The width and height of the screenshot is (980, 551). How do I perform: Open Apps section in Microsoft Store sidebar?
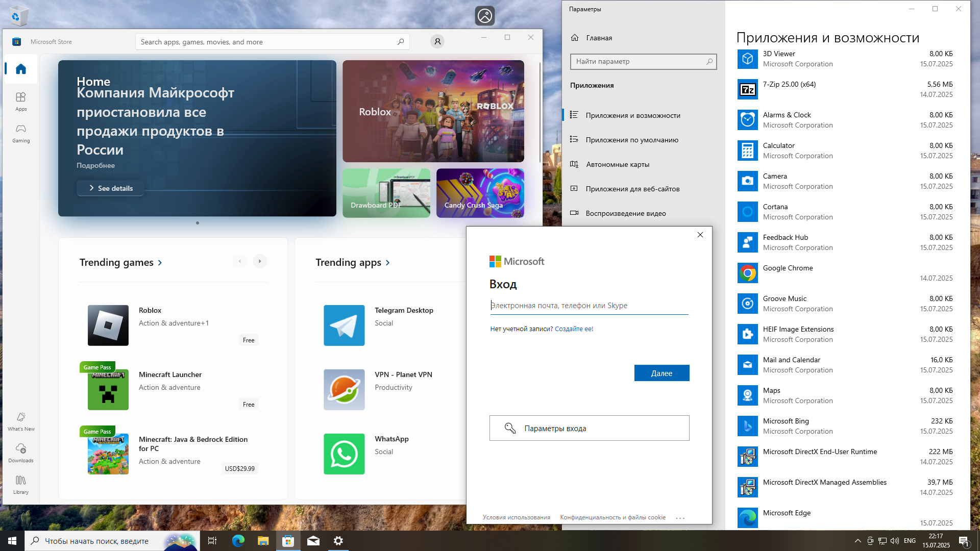21,102
